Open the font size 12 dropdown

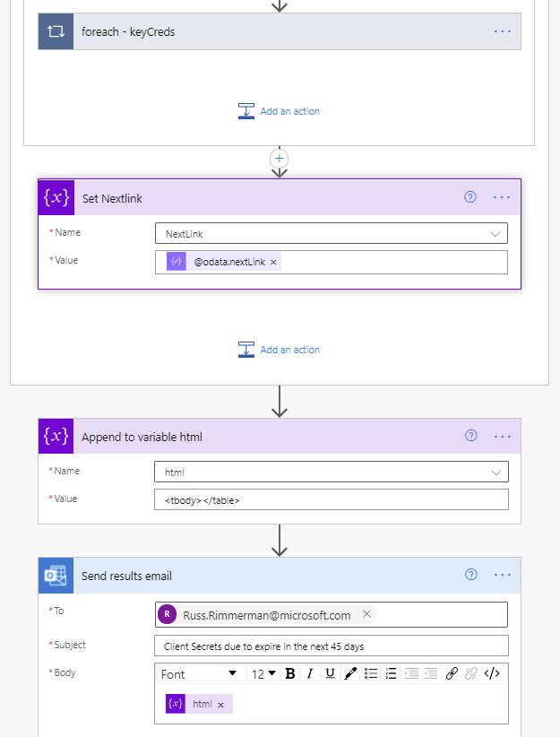point(263,673)
